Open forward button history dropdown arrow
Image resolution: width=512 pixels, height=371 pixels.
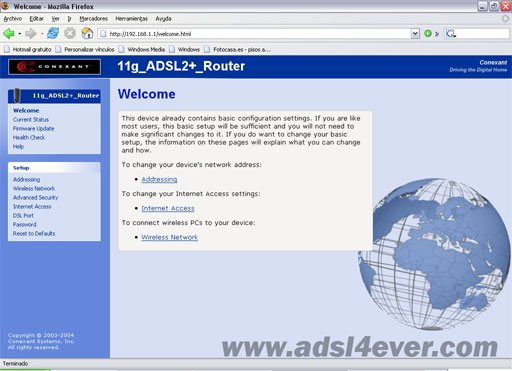pos(42,34)
